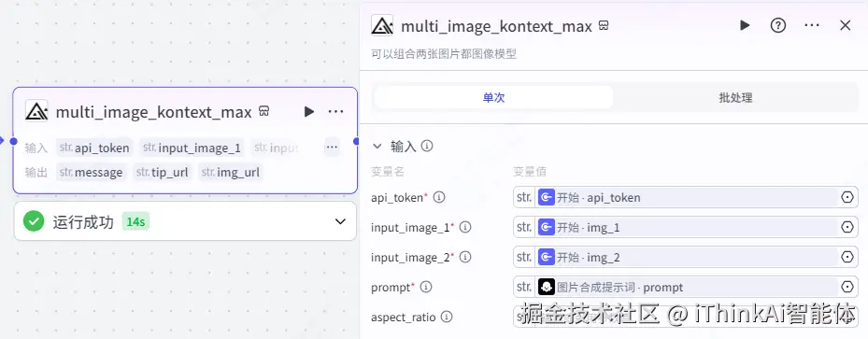The width and height of the screenshot is (868, 339).
Task: Open the canvas node's three-dot more menu
Action: click(x=335, y=112)
